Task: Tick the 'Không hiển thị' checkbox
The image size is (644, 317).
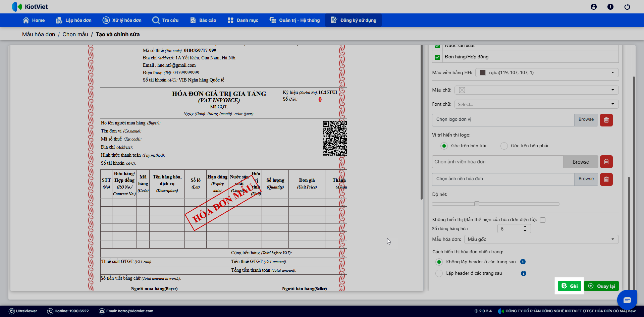Action: [x=543, y=220]
